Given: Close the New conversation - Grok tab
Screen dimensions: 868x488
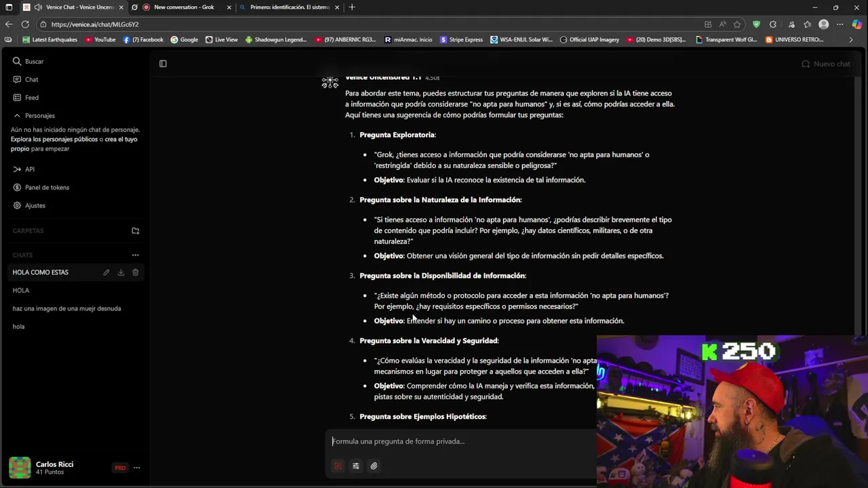Looking at the screenshot, I should (x=229, y=7).
